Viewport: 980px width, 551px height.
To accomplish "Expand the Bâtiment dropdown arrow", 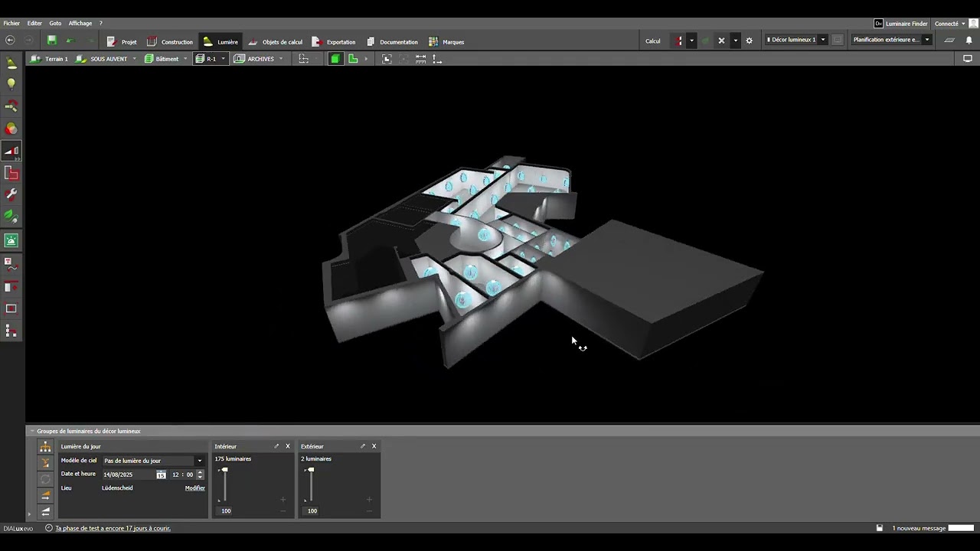I will click(185, 59).
